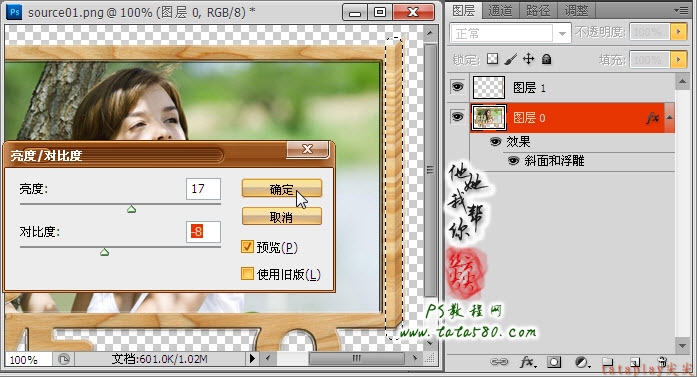Image resolution: width=697 pixels, height=377 pixels.
Task: Click the 亮度 slider handle
Action: [131, 209]
